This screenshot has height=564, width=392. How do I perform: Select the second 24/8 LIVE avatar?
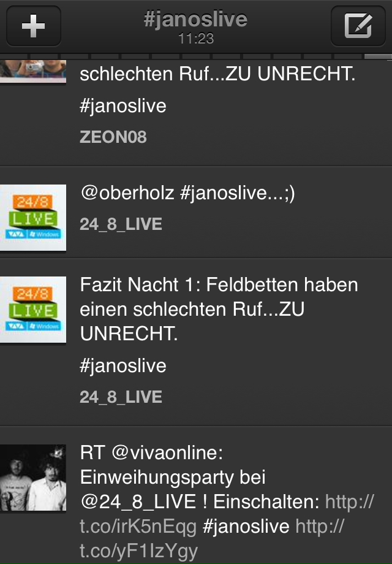33,310
